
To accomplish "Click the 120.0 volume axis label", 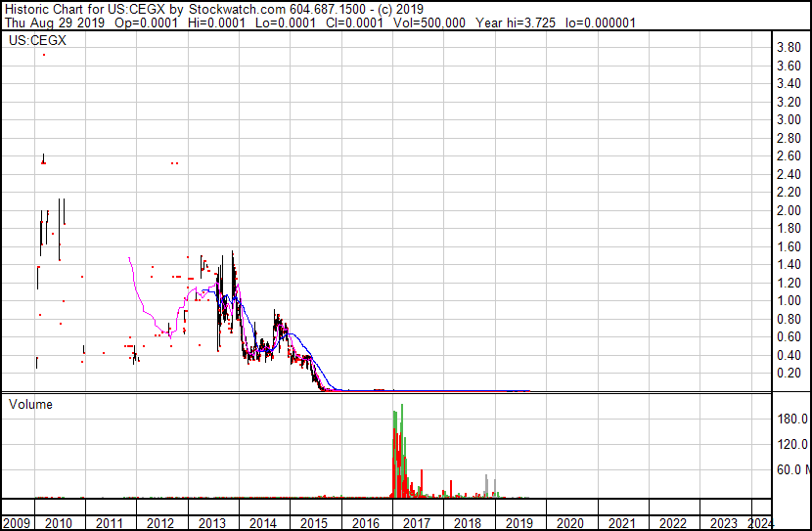I will 792,444.
